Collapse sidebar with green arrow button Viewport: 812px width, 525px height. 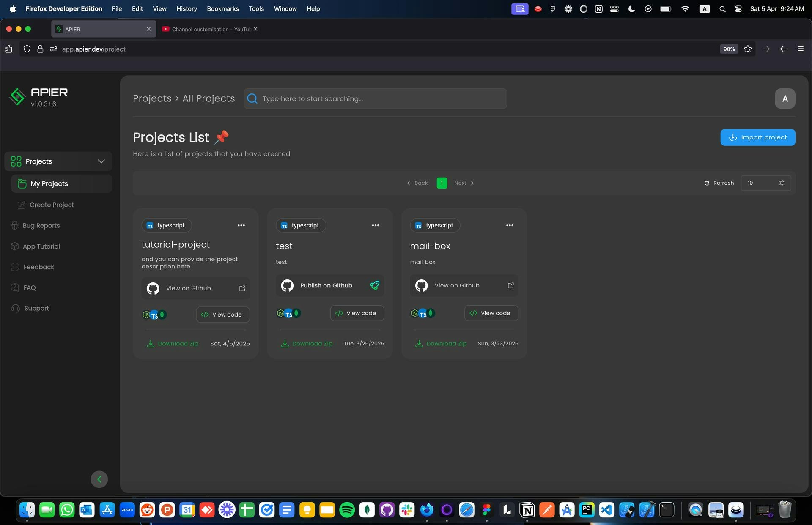99,479
